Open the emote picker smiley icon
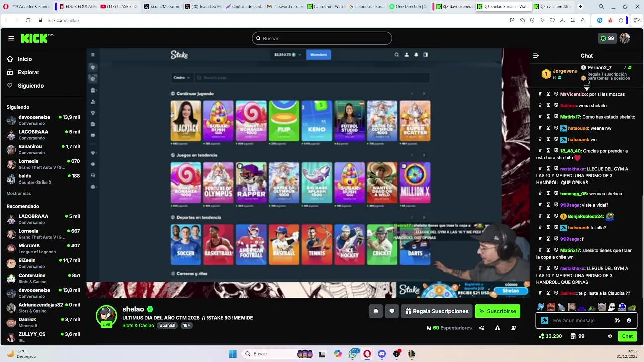The image size is (644, 362). 629,320
